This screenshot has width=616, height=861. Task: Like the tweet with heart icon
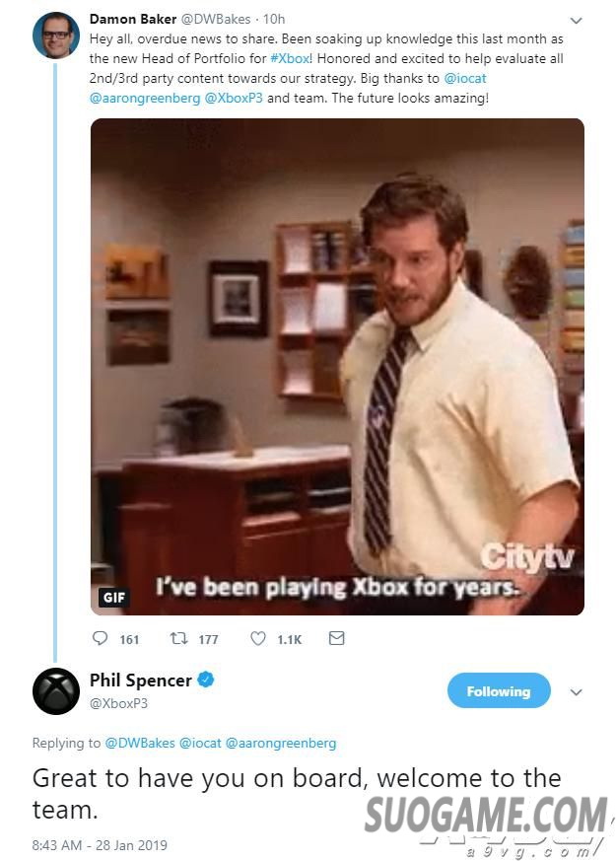[x=258, y=638]
